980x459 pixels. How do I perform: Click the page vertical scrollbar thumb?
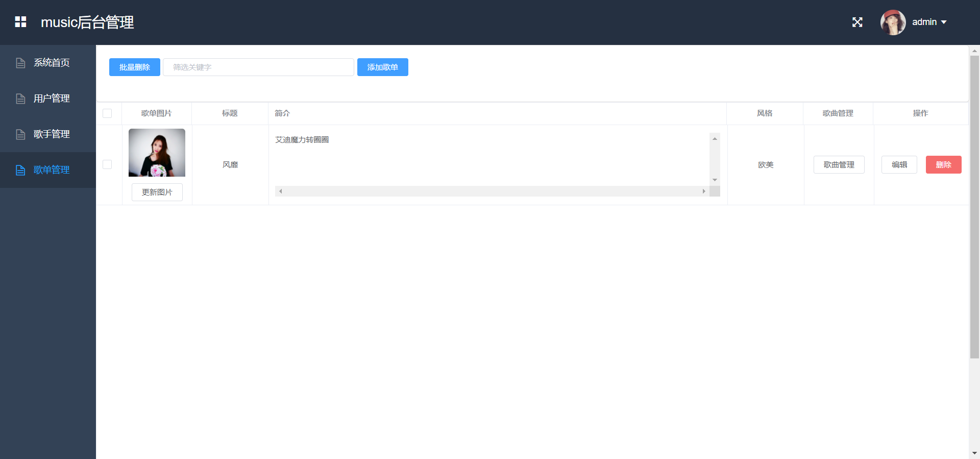(x=974, y=207)
